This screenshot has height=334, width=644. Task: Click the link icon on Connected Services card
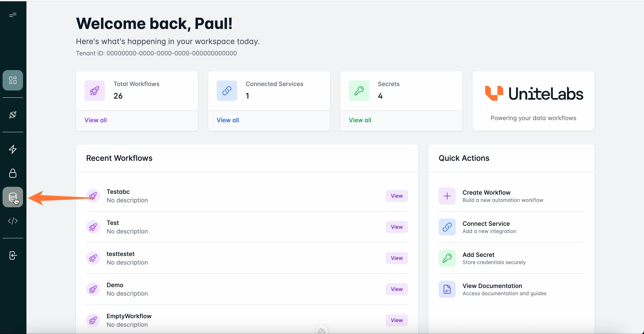[x=227, y=91]
